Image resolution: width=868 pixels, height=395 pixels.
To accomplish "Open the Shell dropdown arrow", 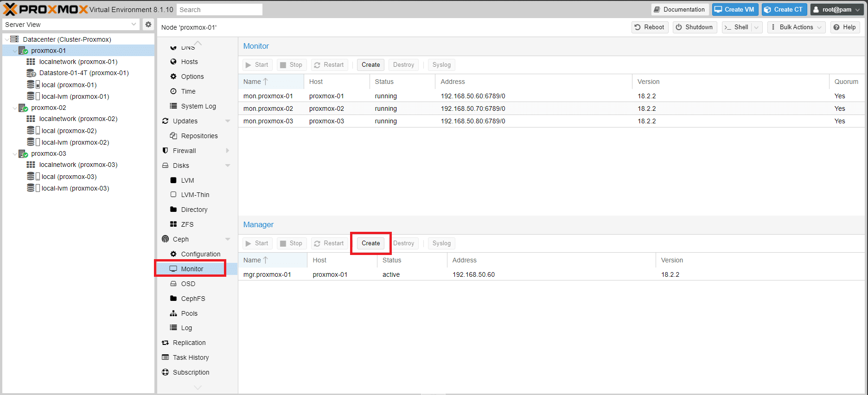I will tap(757, 27).
